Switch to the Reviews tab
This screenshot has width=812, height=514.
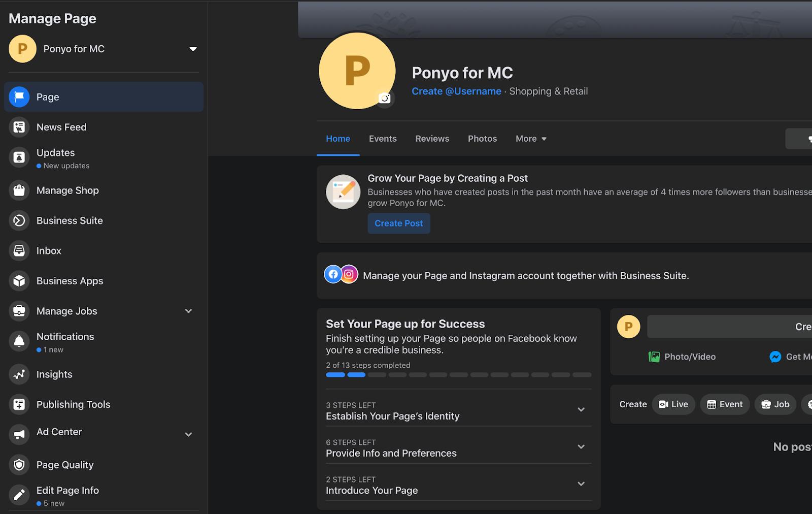tap(432, 139)
